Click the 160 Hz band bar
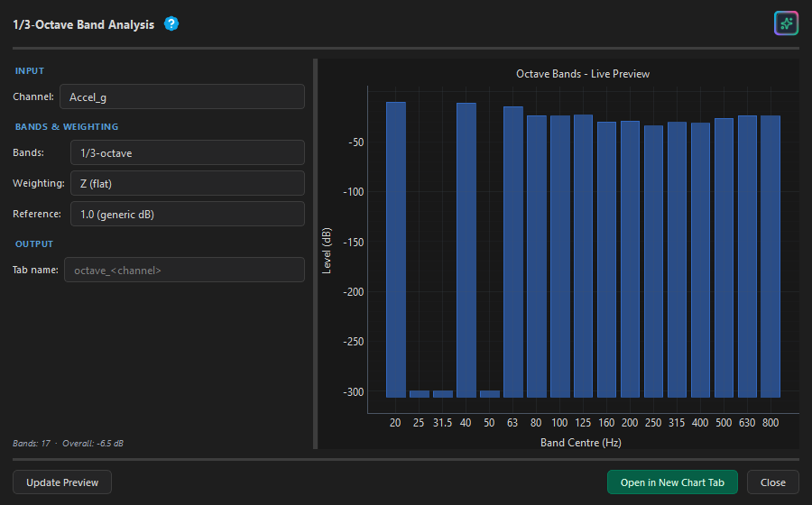The image size is (812, 505). (606, 259)
